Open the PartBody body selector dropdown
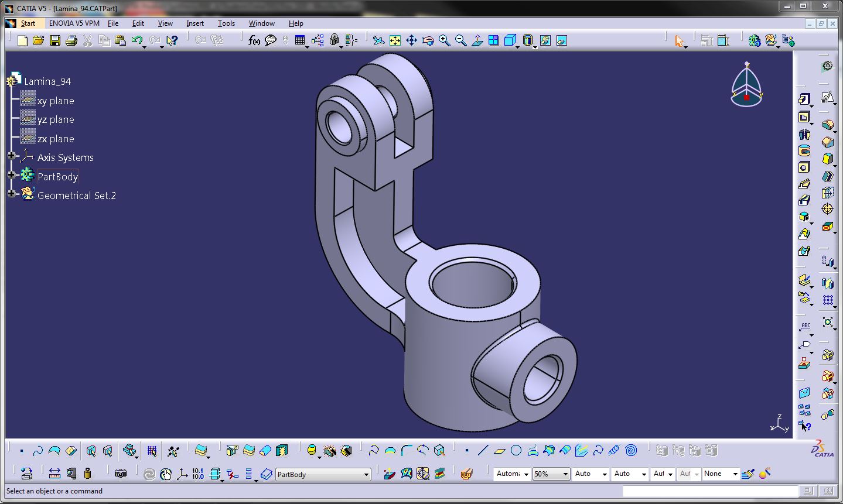The height and width of the screenshot is (504, 843). point(366,474)
